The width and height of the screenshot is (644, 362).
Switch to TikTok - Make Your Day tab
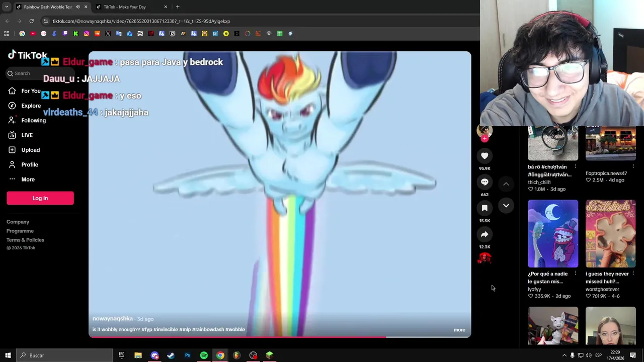(x=132, y=7)
